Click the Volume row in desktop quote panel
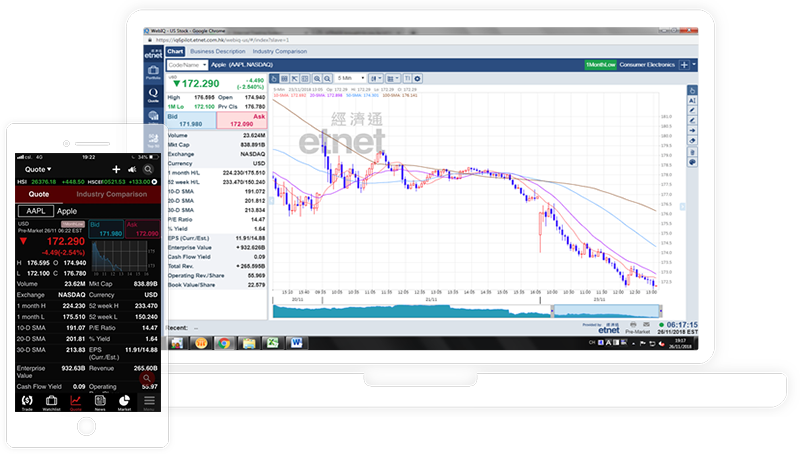This screenshot has width=800, height=454. 216,136
